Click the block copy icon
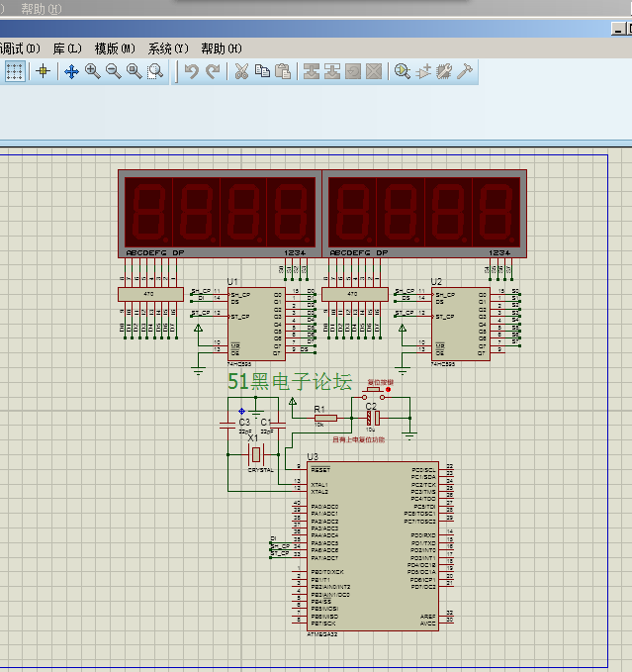Screen dimensions: 632x672 pos(312,71)
